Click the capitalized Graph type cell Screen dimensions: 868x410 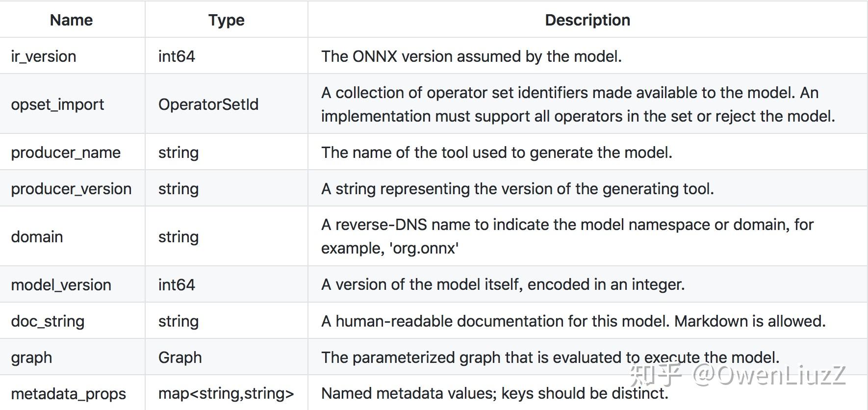coord(180,358)
